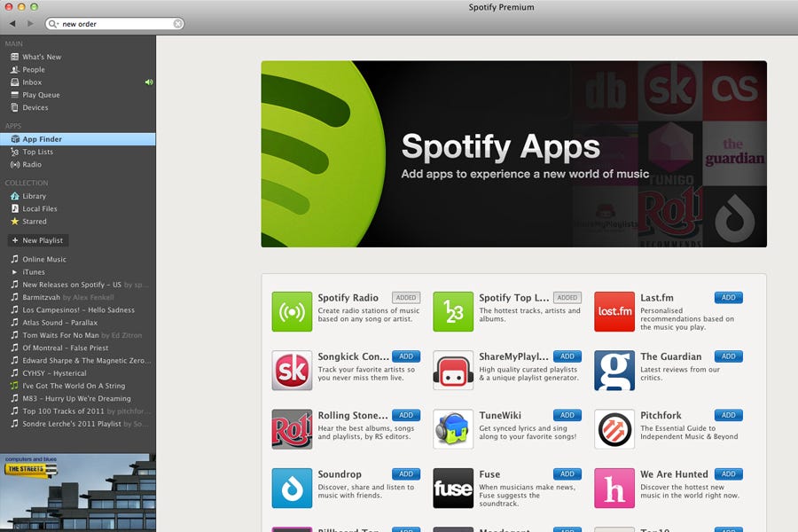Open the Fuse app icon

453,489
